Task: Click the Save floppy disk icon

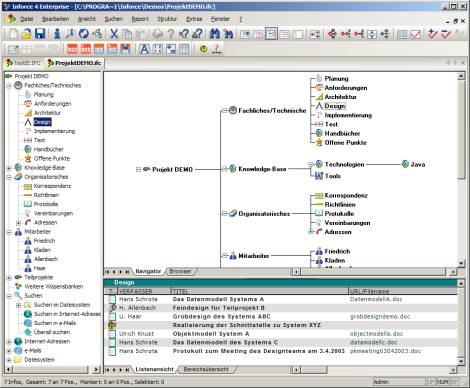Action: tap(40, 34)
